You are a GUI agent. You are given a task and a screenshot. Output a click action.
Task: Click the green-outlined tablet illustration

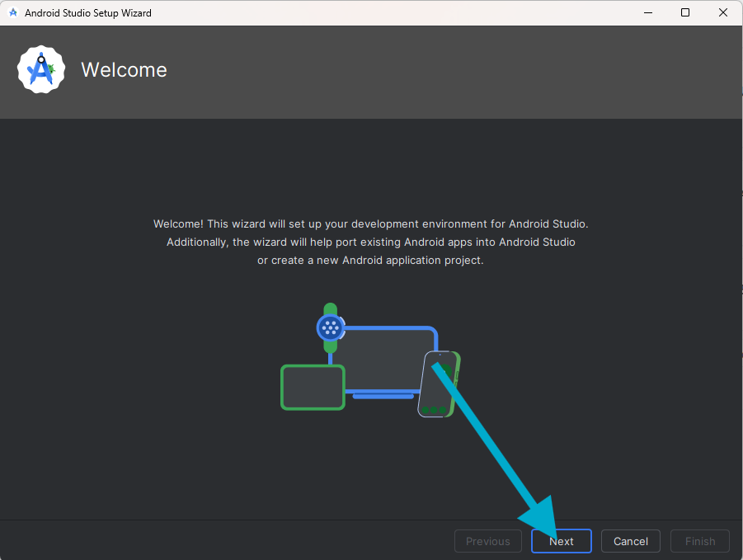[313, 387]
